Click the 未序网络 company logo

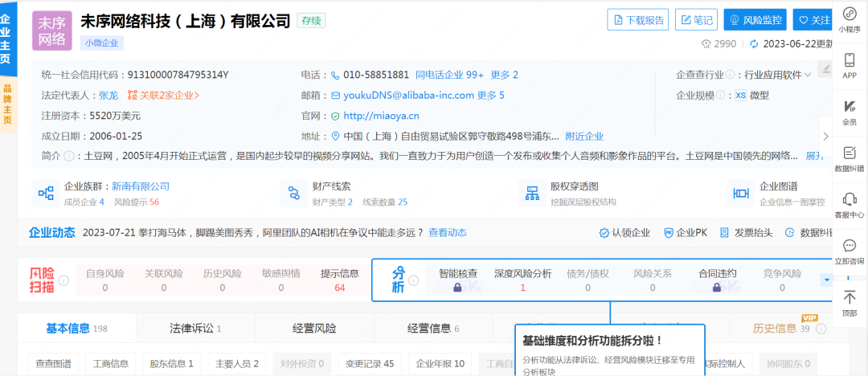[52, 31]
